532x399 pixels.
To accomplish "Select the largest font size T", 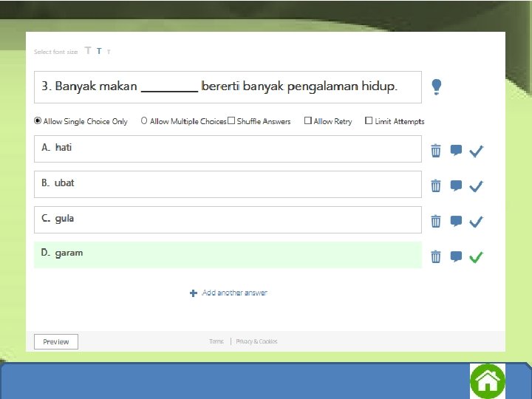I will (x=88, y=50).
